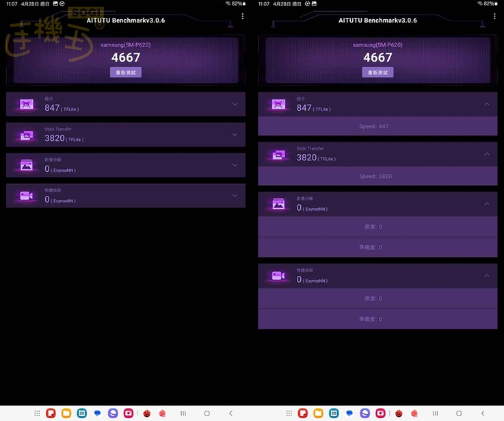Click the object detection camera icon in left screen
This screenshot has width=504, height=421.
[x=27, y=196]
